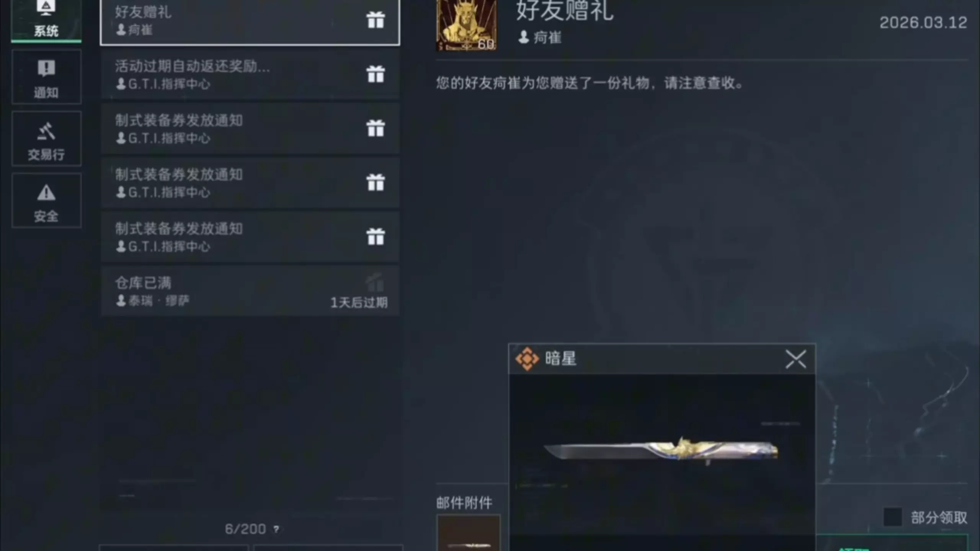Click gift icon on second 制式装备券发放通知
The height and width of the screenshot is (551, 980).
(376, 182)
